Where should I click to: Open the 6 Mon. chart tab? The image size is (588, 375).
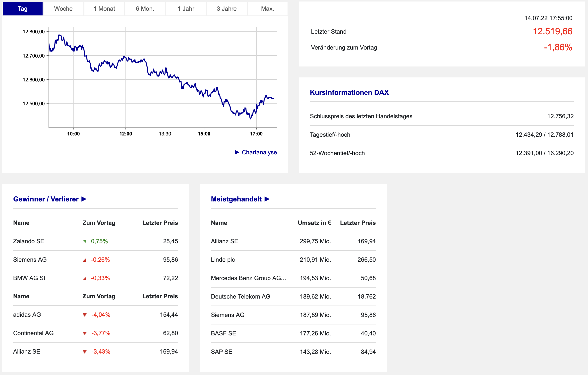[x=145, y=9]
